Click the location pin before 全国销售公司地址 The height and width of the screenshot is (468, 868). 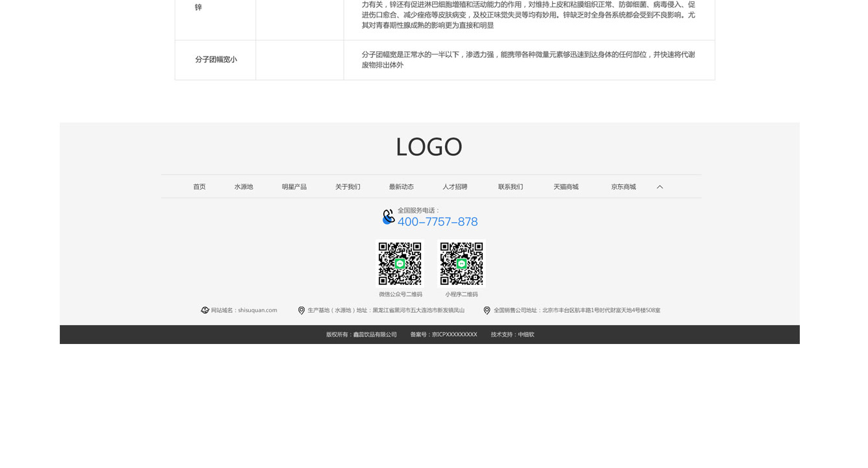coord(487,310)
